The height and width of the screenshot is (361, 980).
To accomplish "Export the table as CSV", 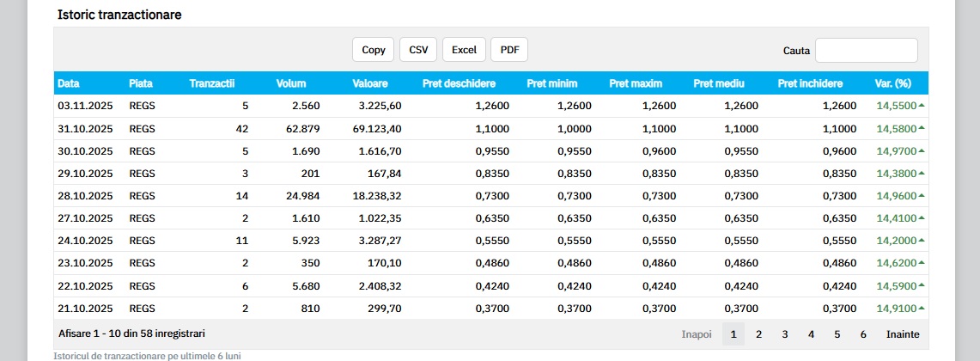I will pos(418,50).
